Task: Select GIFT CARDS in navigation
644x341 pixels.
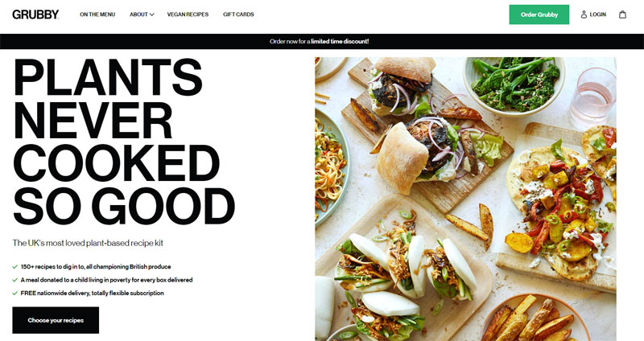Action: coord(238,14)
